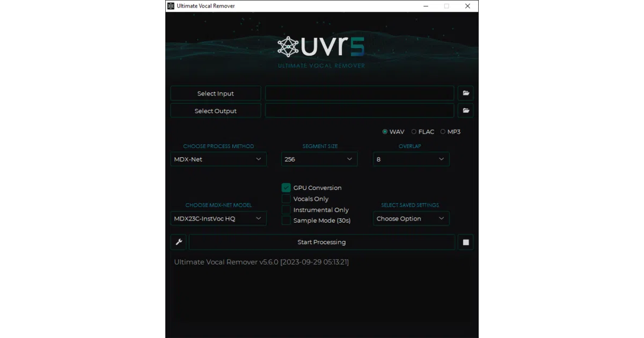Enable the Instrumental Only checkbox
The image size is (644, 338).
[x=286, y=210]
